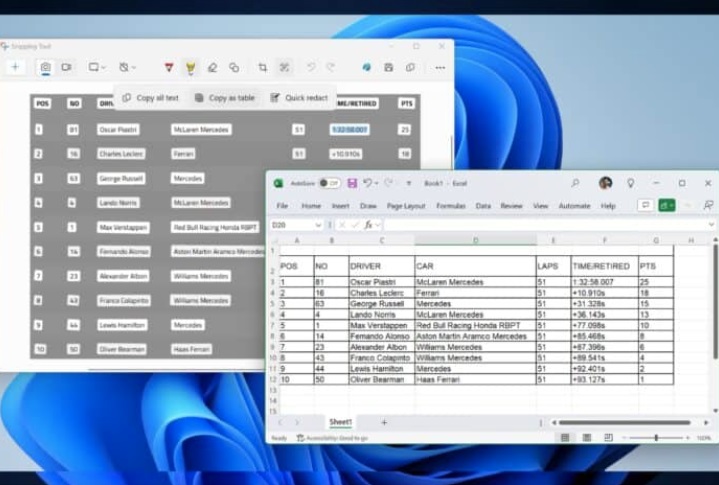Click Search magnifier icon in Excel title bar
This screenshot has height=485, width=719.
pos(575,183)
